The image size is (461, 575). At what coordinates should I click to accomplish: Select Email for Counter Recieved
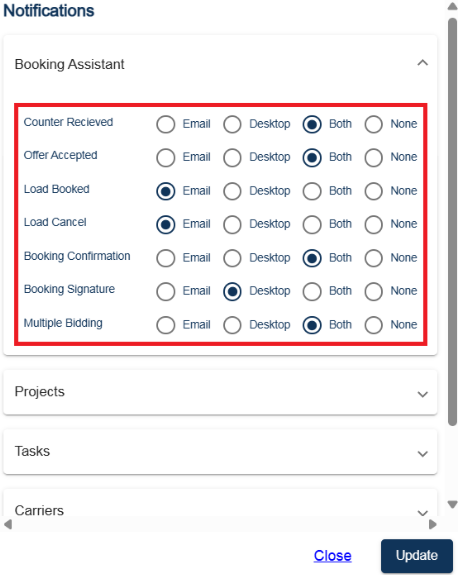[x=166, y=124]
